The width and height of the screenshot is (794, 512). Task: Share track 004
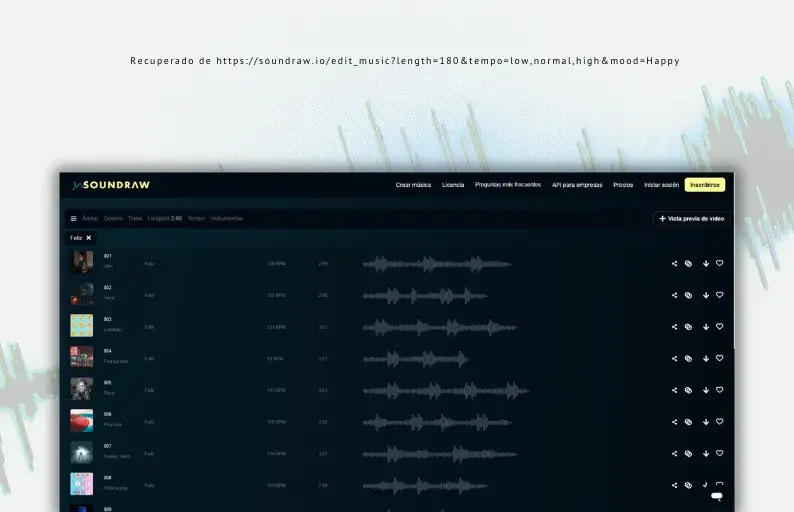[x=674, y=359]
